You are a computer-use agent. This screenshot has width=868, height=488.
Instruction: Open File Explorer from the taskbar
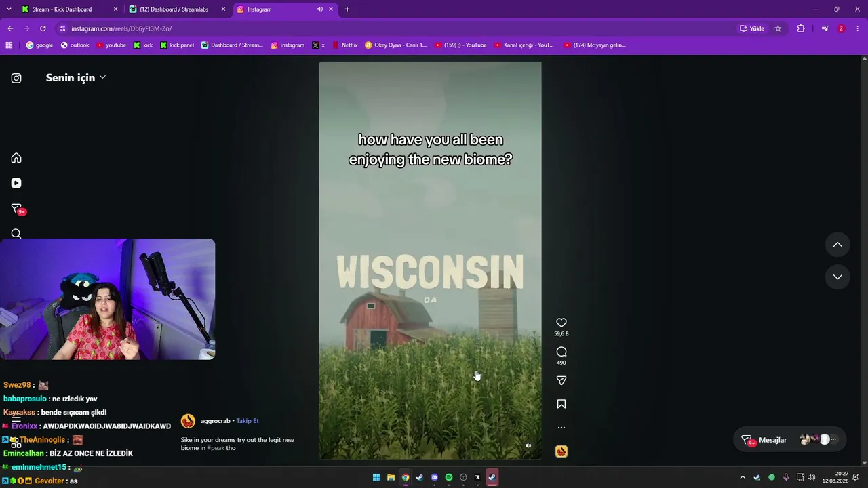[x=391, y=477]
